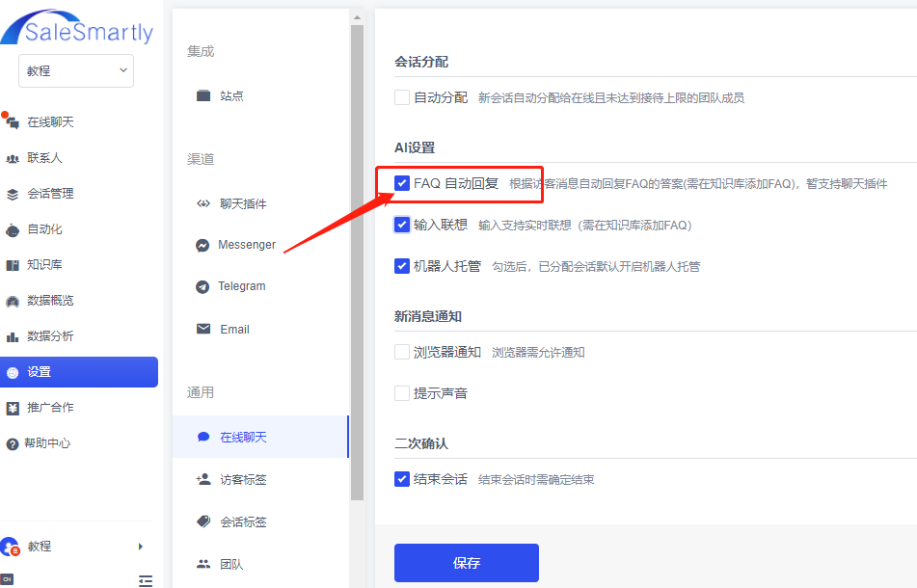The width and height of the screenshot is (917, 588).
Task: Open 推广合作 in the sidebar
Action: click(79, 408)
